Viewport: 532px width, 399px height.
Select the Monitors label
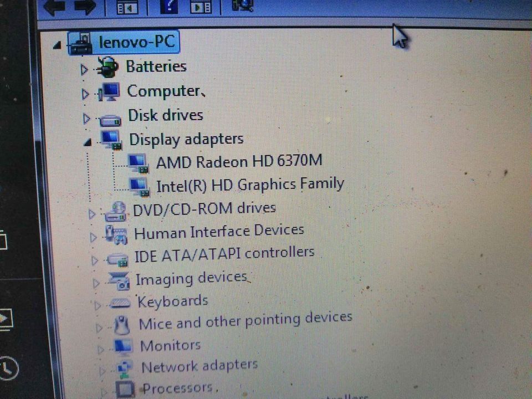coord(170,346)
